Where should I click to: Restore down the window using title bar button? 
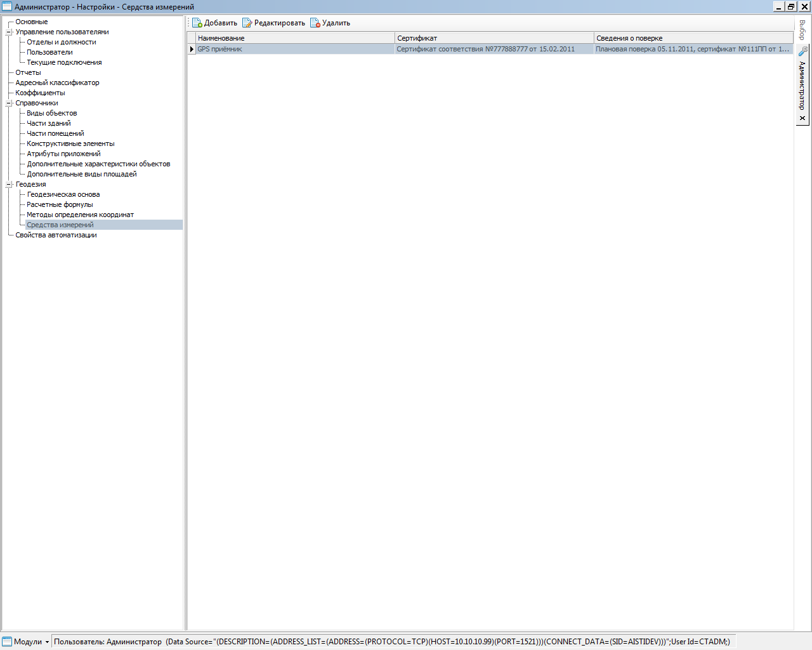tap(791, 6)
